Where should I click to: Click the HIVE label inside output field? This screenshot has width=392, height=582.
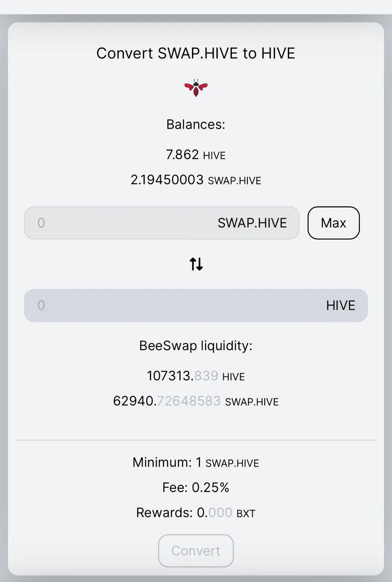tap(341, 306)
